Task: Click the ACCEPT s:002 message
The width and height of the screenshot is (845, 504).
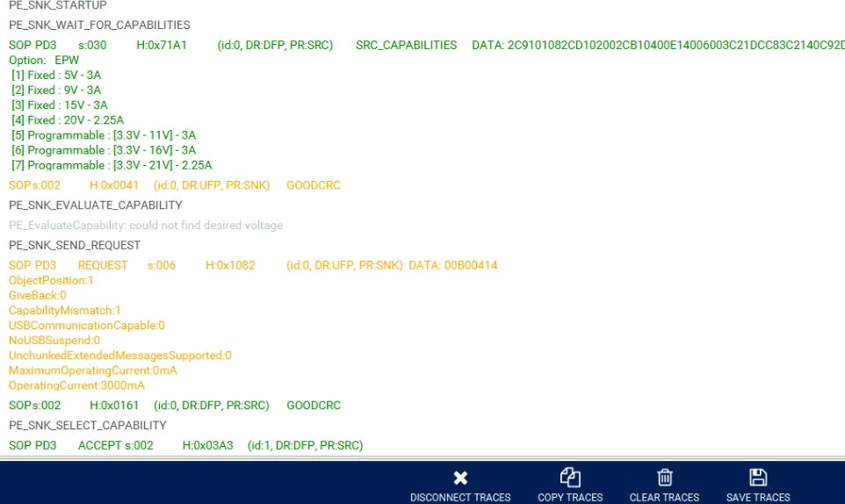Action: click(x=115, y=445)
